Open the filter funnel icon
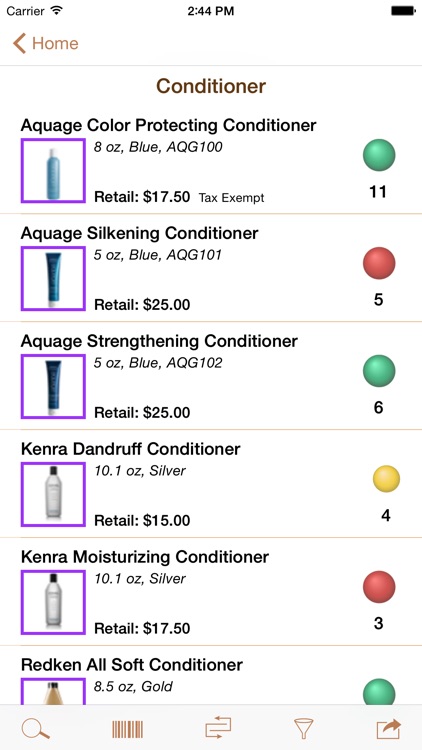 click(x=303, y=729)
